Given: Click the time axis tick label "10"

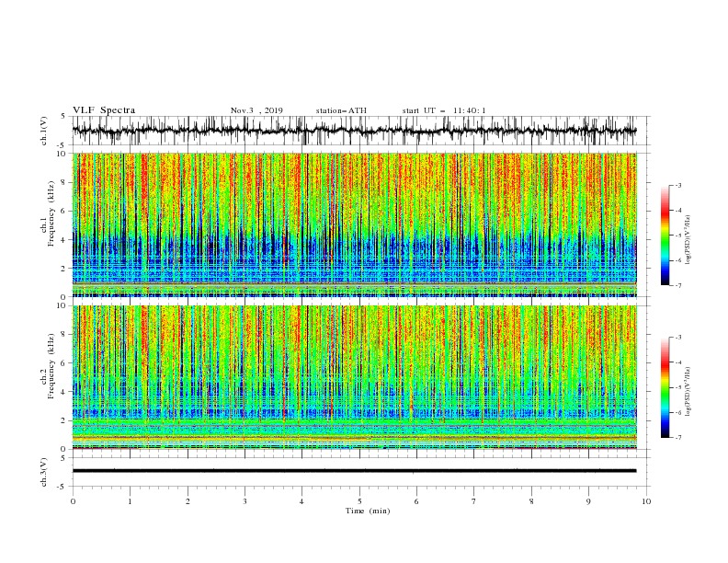Looking at the screenshot, I should coord(646,501).
